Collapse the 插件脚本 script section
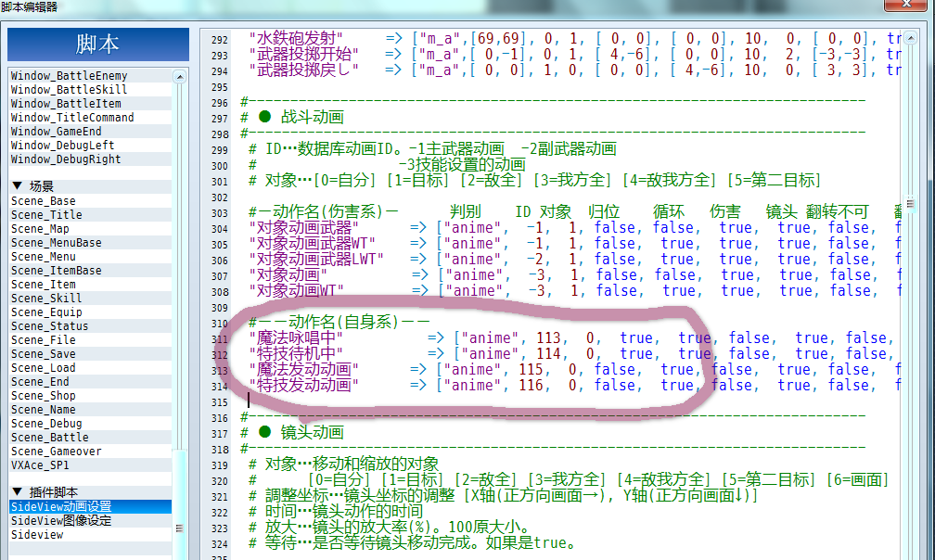This screenshot has width=935, height=560. point(17,492)
